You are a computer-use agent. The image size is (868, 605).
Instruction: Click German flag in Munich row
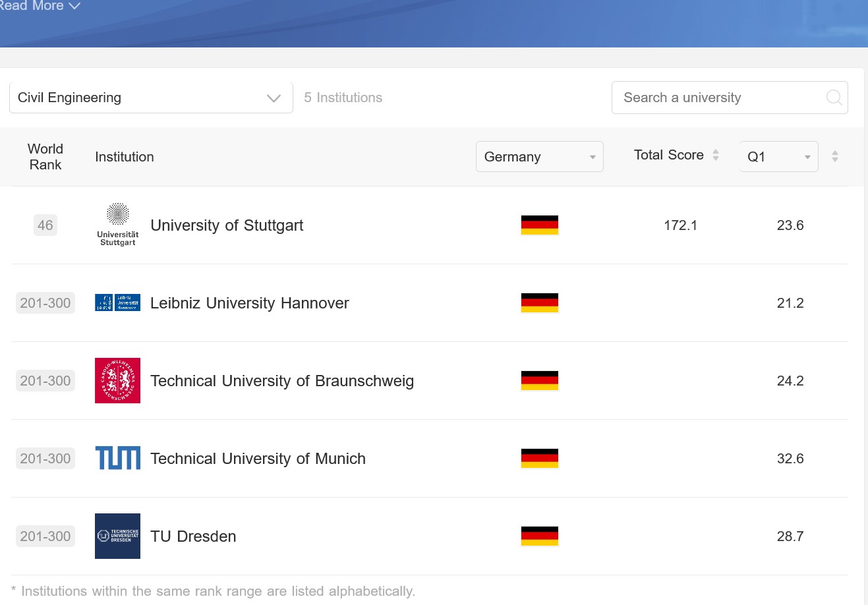pyautogui.click(x=540, y=458)
